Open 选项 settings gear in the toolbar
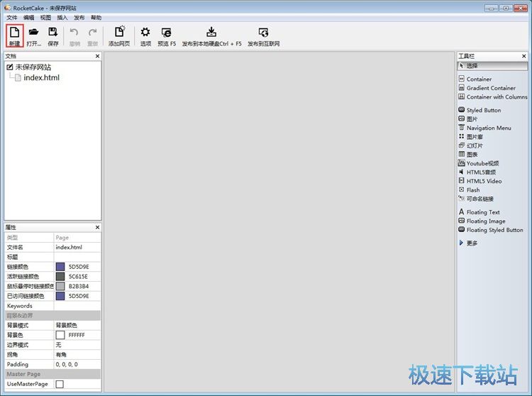 pos(145,35)
